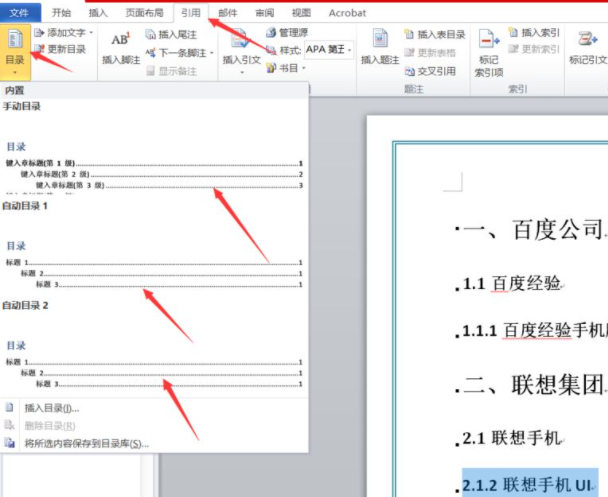Open the APA style dropdown
The width and height of the screenshot is (608, 497).
(351, 50)
